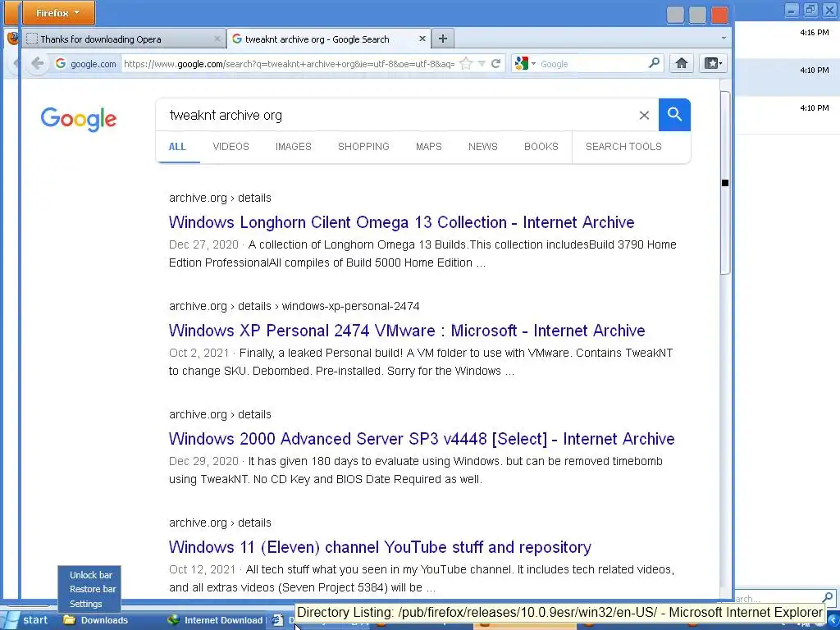840x630 pixels.
Task: Switch to the MAPS results tab
Action: tap(428, 147)
